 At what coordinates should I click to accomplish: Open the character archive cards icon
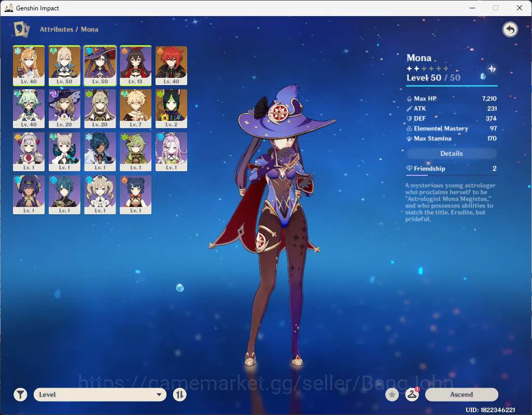tap(21, 30)
